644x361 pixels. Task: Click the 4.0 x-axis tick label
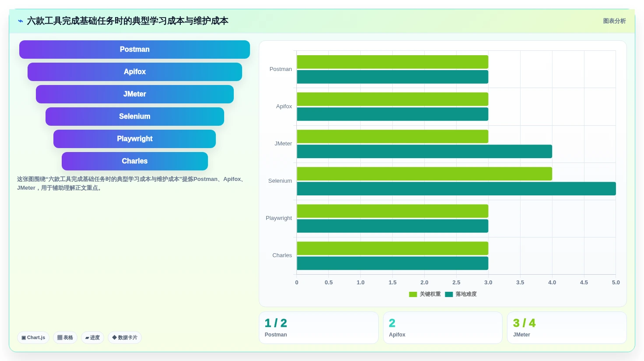point(552,283)
